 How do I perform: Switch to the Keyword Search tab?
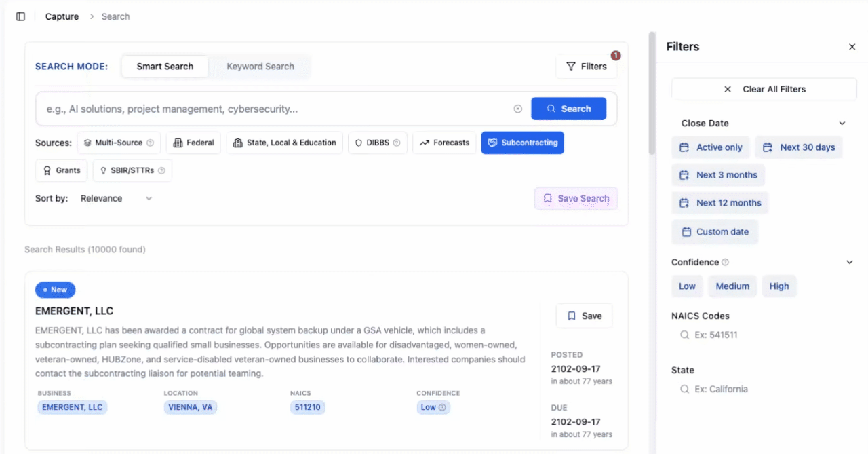coord(260,66)
